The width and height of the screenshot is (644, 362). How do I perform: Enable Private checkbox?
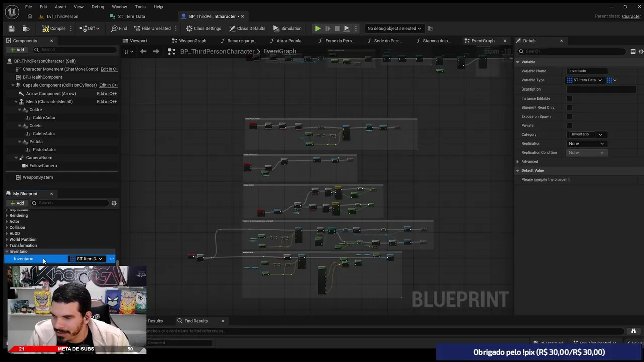pos(569,126)
